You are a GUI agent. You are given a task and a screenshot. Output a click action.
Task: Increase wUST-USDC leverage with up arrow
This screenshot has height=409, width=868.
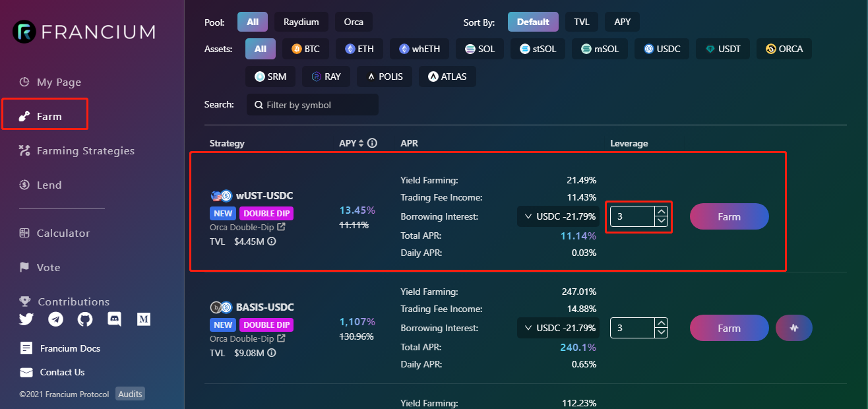pyautogui.click(x=662, y=212)
